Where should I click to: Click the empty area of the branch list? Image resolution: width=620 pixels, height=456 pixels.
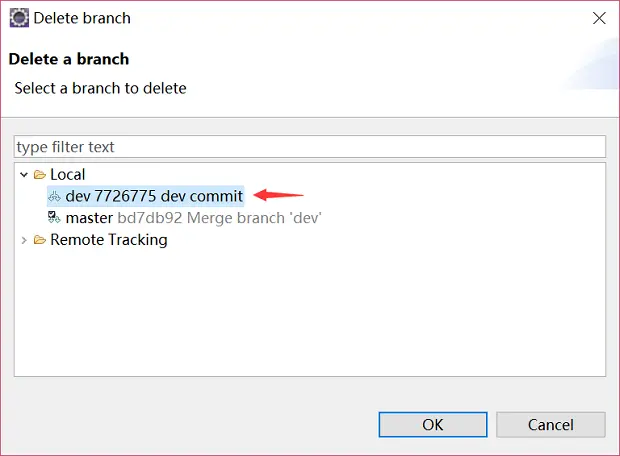[x=310, y=312]
